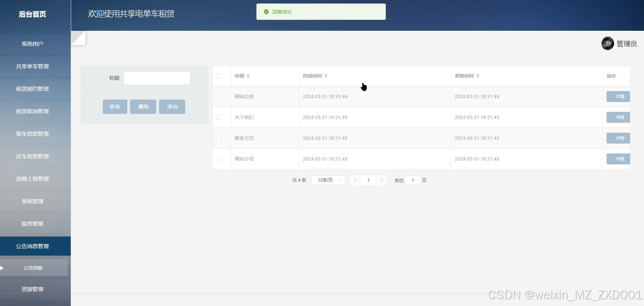Focus the 标题 search input field
The image size is (644, 306).
coord(157,78)
